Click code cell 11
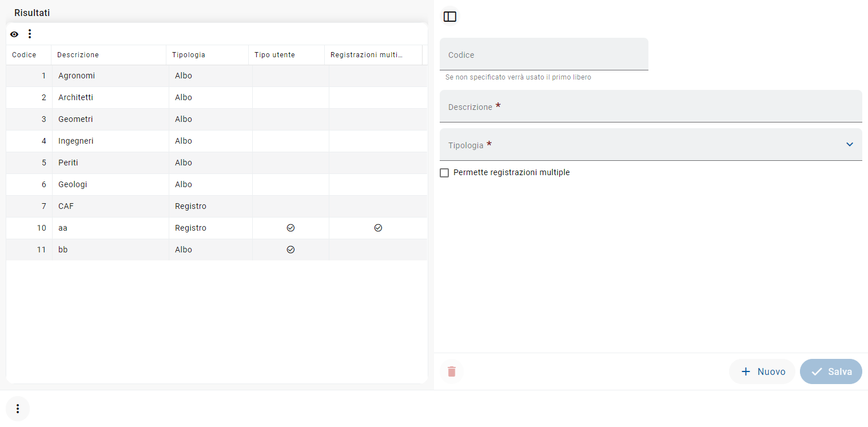Image resolution: width=868 pixels, height=427 pixels. (x=29, y=250)
